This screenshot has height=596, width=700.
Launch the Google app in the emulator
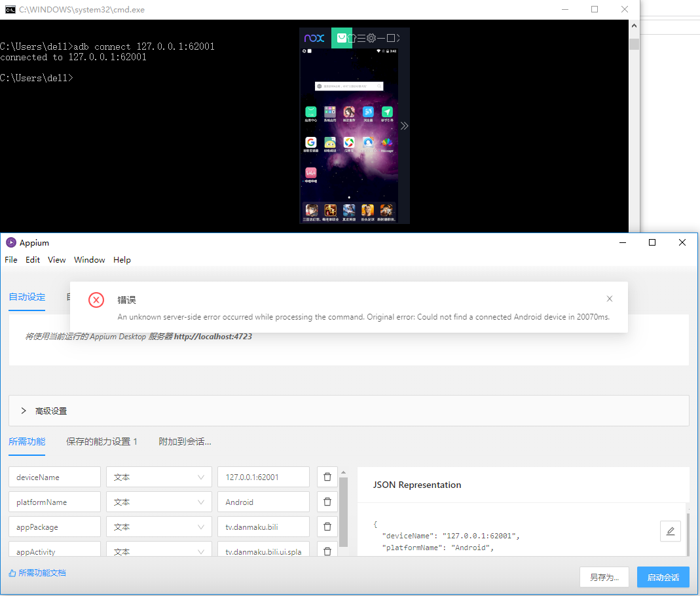click(x=310, y=143)
